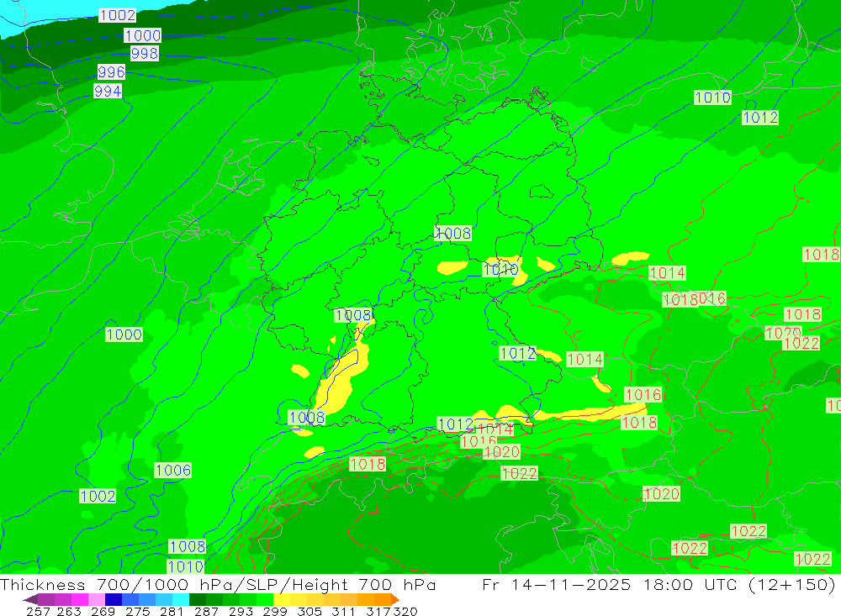
Task: Click the cyan legend swatch
Action: pos(182,599)
